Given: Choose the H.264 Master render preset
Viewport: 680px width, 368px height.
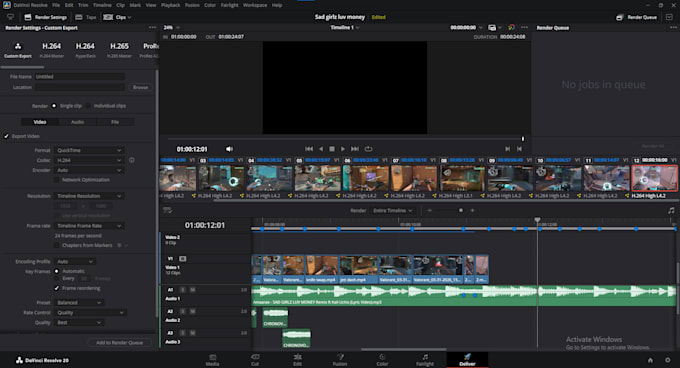Looking at the screenshot, I should pos(51,50).
